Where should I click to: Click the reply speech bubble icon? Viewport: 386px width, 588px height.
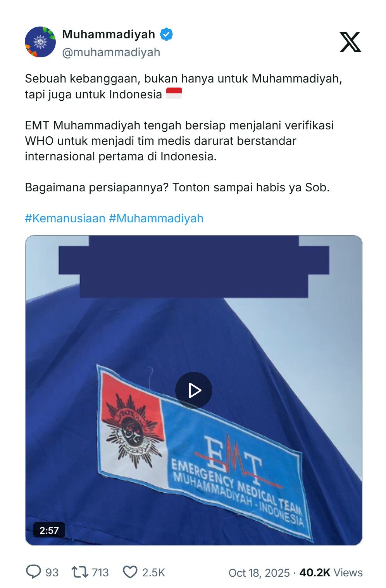(x=33, y=572)
